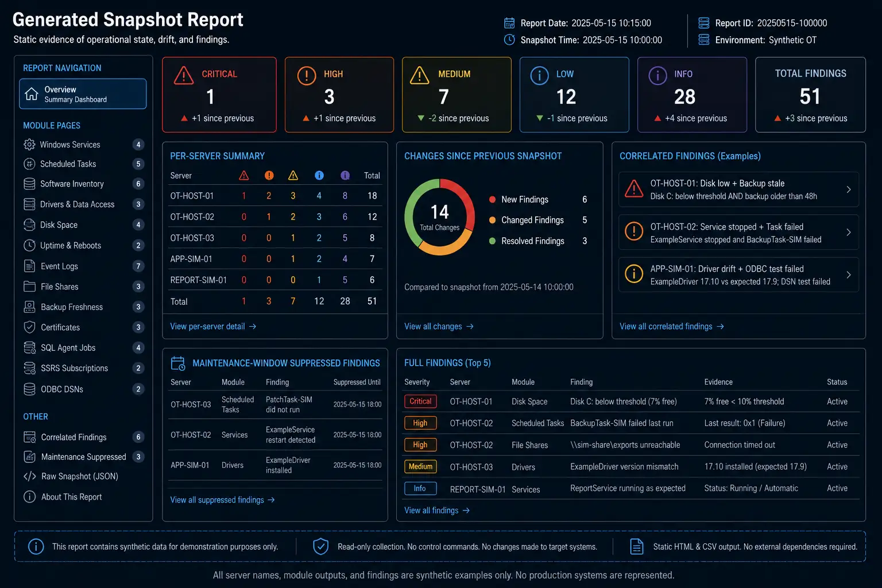
Task: Click the Status: Running / Automatic evidence text
Action: tap(751, 488)
